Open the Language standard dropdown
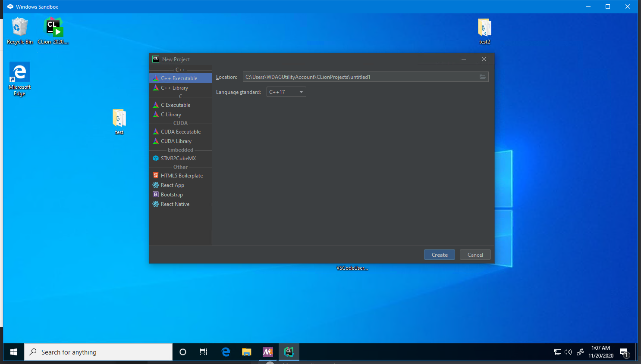 (286, 92)
